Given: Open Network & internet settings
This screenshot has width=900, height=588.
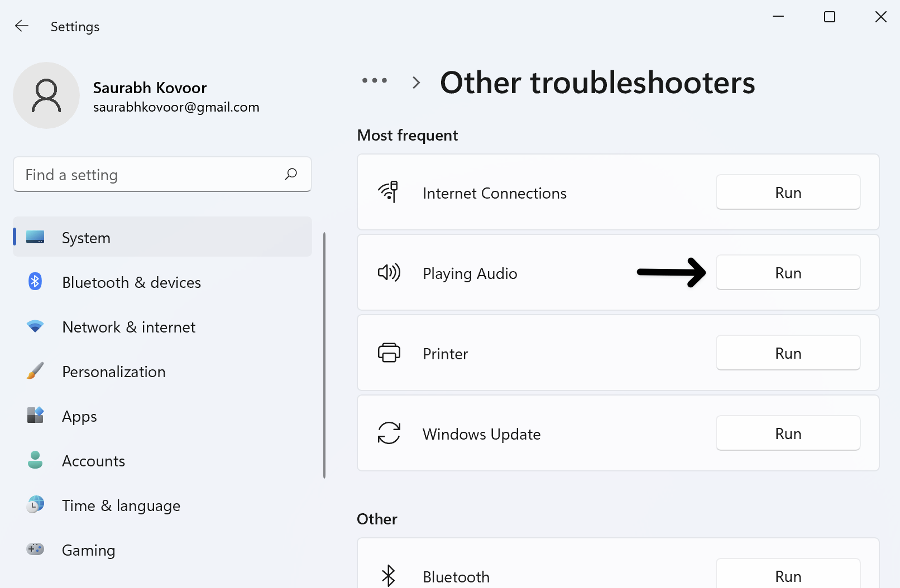Looking at the screenshot, I should [162, 326].
